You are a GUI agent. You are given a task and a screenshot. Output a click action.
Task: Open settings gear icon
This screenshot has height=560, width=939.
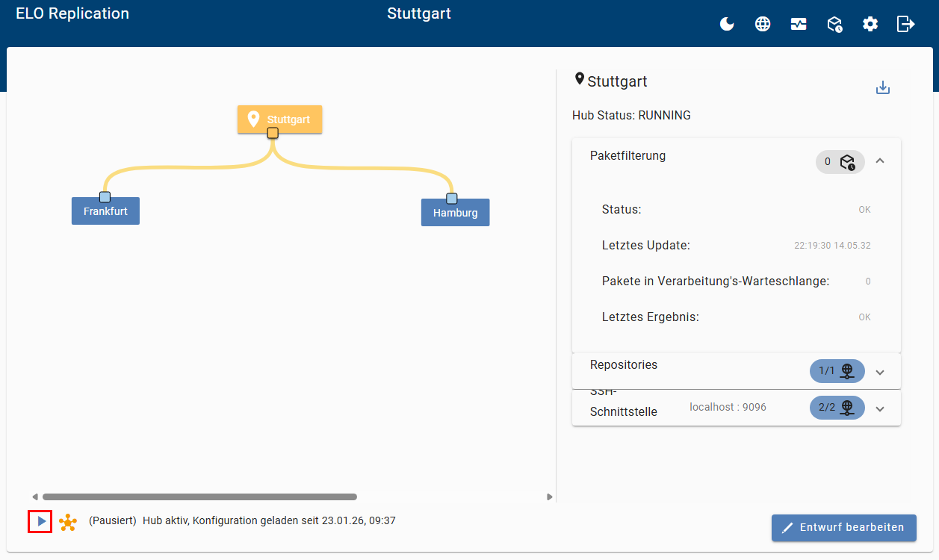tap(870, 24)
